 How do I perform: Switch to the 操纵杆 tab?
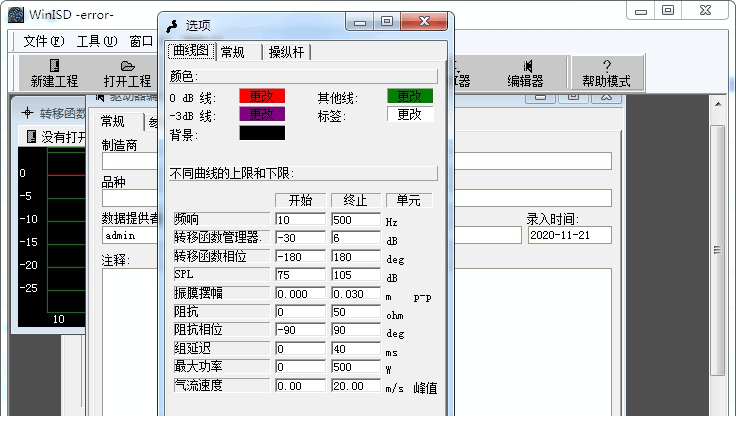point(287,52)
